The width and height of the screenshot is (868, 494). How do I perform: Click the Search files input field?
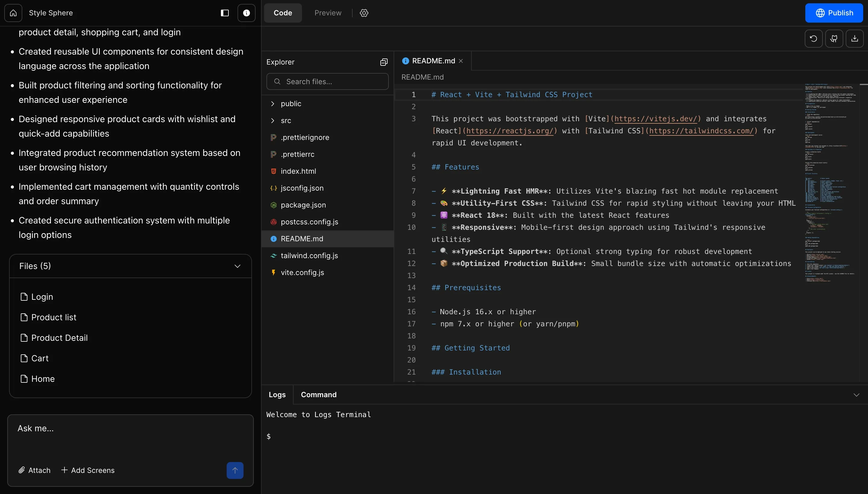coord(328,82)
